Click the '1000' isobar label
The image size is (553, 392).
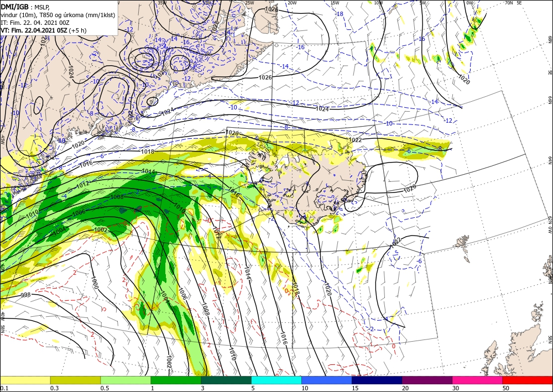tap(94, 283)
